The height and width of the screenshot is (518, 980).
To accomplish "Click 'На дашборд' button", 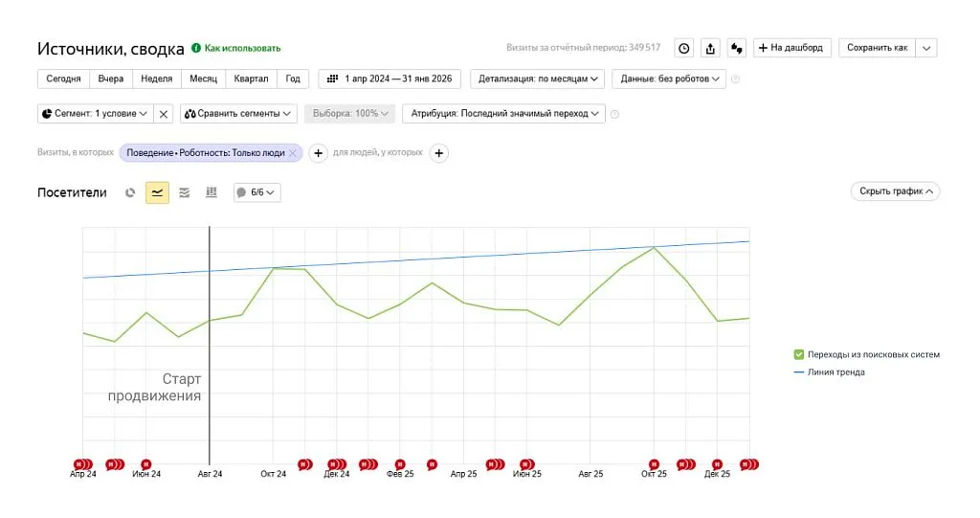I will pyautogui.click(x=792, y=48).
